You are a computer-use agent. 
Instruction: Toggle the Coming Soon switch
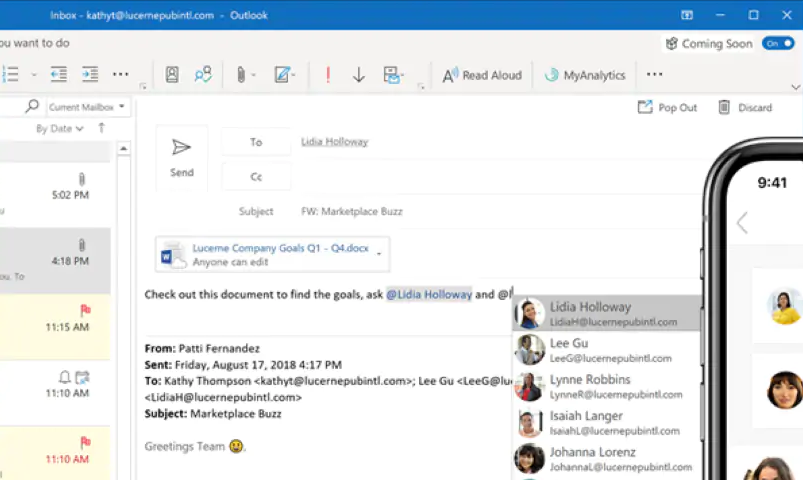point(778,44)
